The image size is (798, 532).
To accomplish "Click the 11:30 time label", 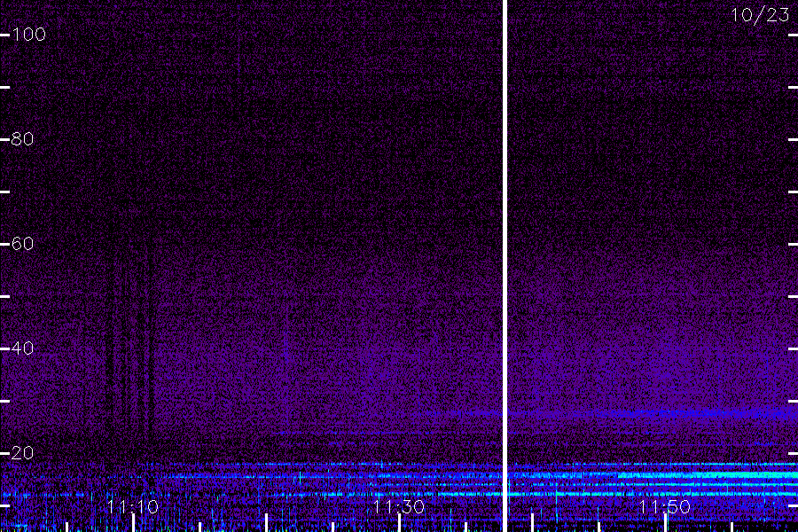I will (x=398, y=506).
